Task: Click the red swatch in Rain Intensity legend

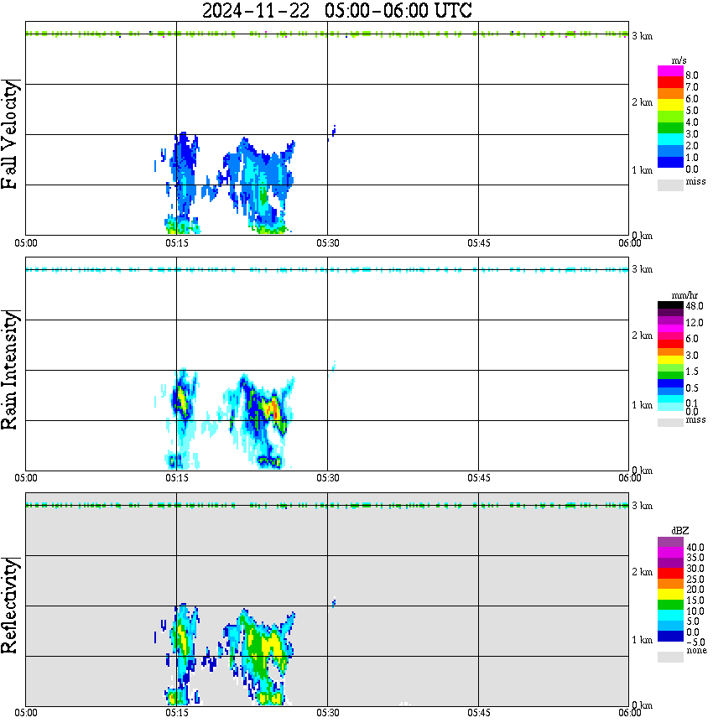Action: click(x=670, y=344)
